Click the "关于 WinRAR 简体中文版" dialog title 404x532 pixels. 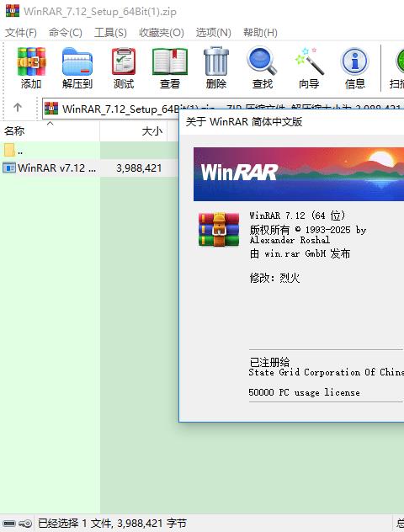(244, 121)
